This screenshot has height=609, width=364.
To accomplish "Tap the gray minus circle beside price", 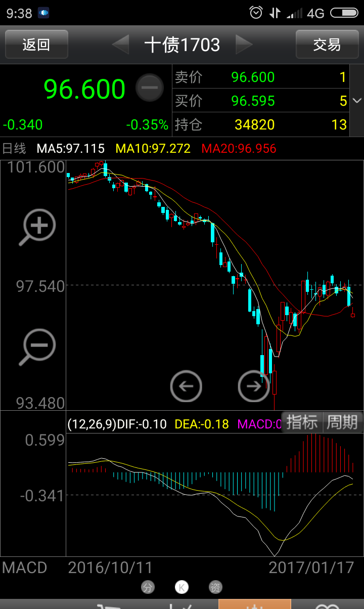I will click(x=150, y=88).
